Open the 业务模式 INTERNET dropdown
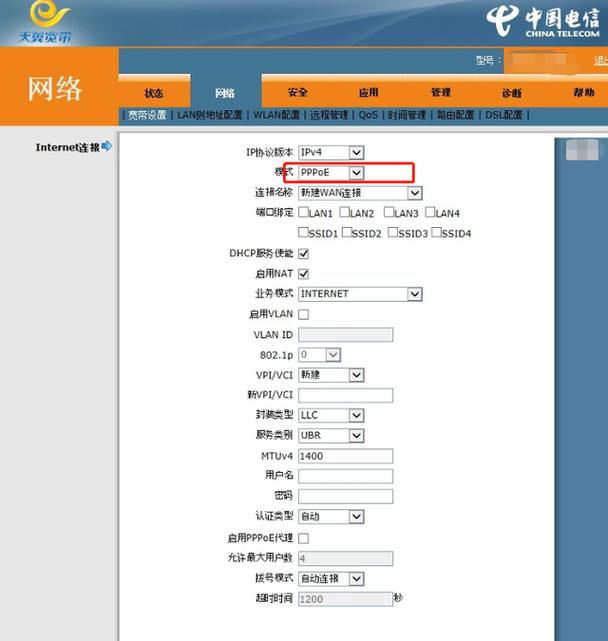The image size is (608, 641). (x=360, y=294)
